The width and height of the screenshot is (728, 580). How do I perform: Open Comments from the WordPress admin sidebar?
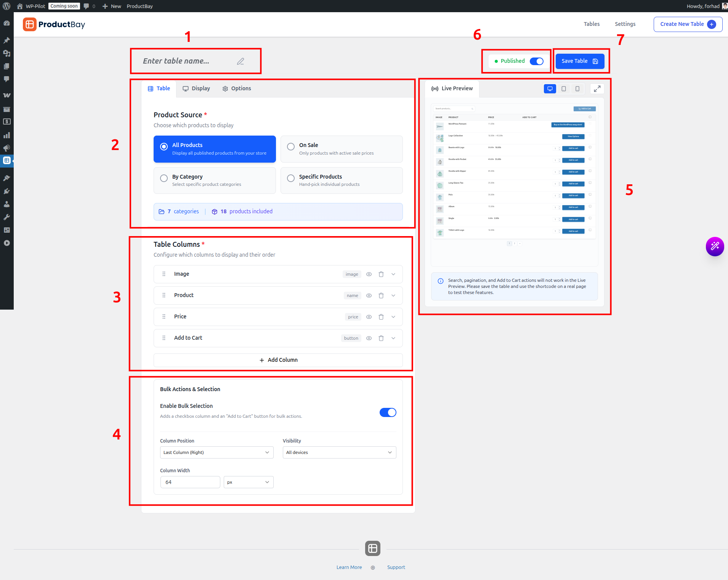pos(7,79)
